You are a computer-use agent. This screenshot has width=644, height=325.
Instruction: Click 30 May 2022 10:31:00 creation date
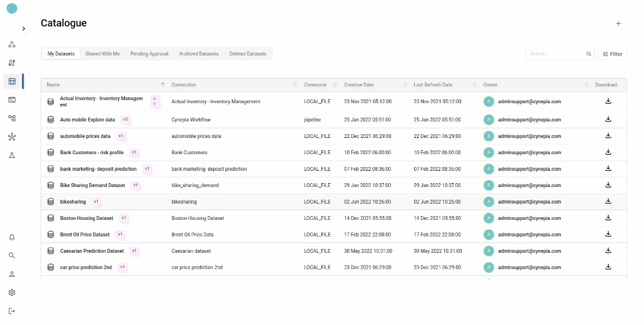coord(368,251)
